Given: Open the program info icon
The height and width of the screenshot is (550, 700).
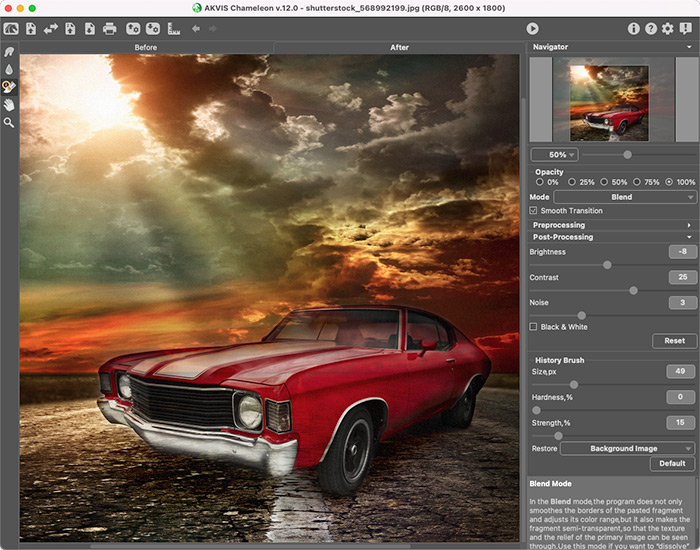Looking at the screenshot, I should [x=633, y=28].
